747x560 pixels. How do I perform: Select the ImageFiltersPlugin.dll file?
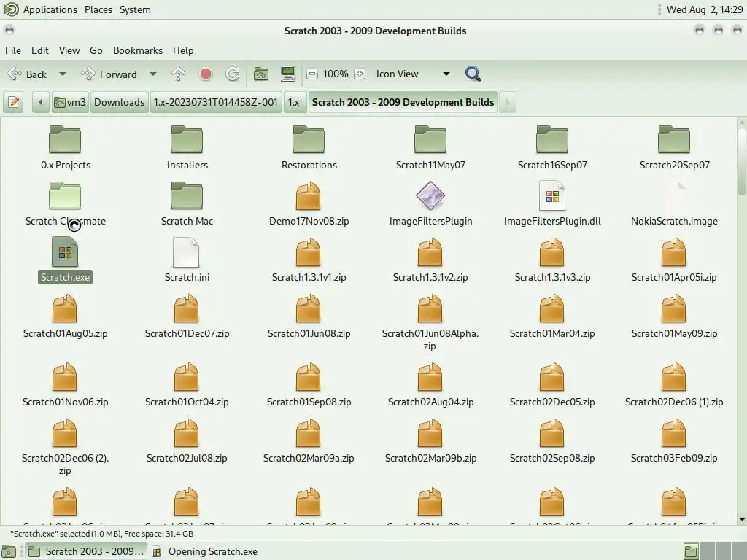click(552, 204)
